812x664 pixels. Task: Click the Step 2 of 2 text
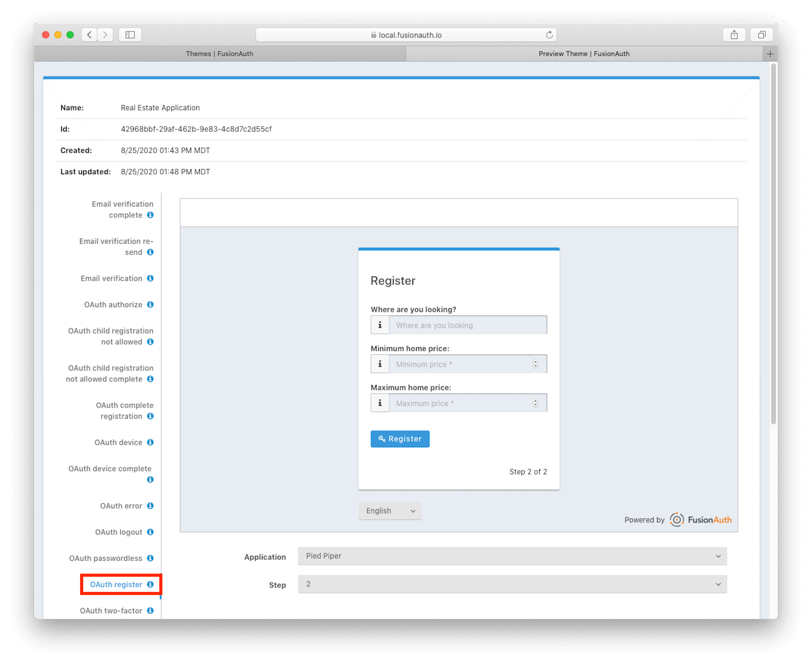tap(528, 472)
